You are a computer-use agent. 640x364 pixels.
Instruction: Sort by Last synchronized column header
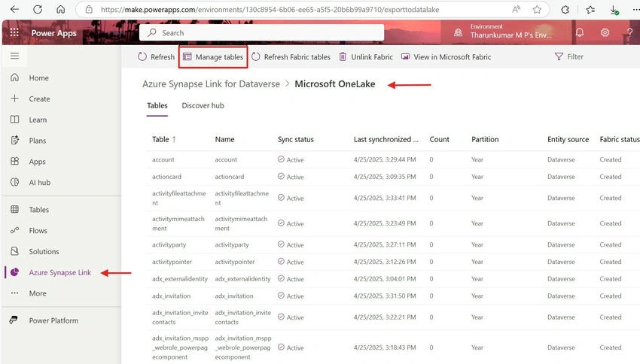386,139
